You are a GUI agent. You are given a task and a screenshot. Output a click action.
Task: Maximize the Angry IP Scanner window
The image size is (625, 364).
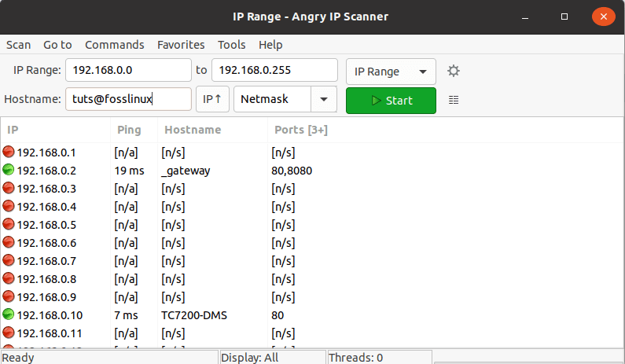coord(564,17)
